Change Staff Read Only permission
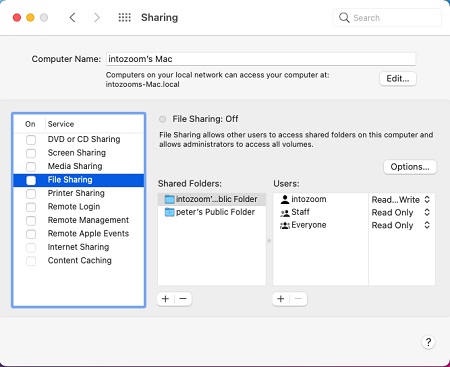This screenshot has height=367, width=450. point(427,212)
